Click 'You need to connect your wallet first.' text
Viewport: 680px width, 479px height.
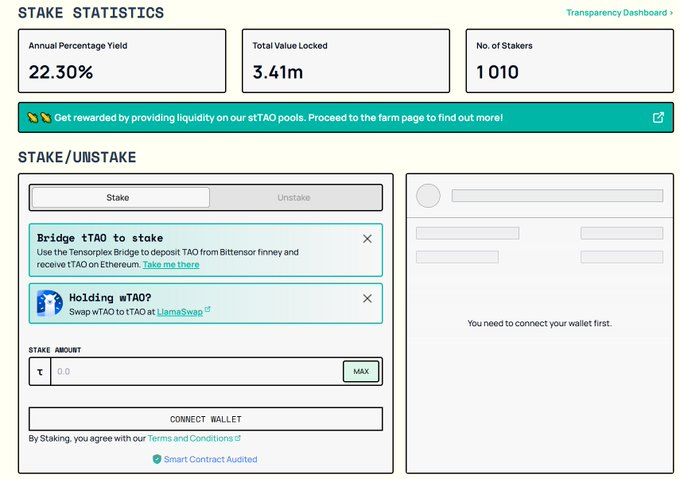coord(539,323)
